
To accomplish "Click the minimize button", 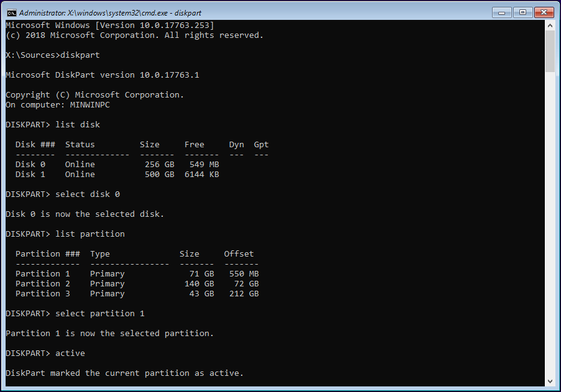I will tap(501, 12).
